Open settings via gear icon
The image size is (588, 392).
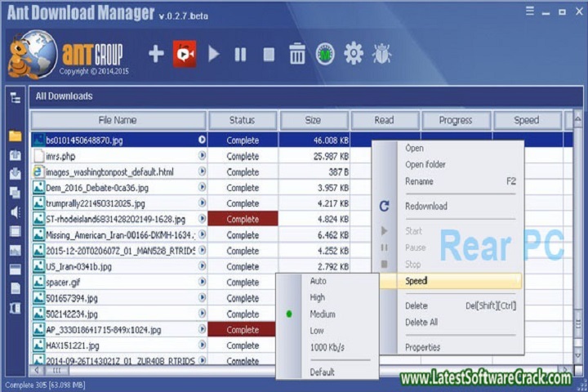354,54
